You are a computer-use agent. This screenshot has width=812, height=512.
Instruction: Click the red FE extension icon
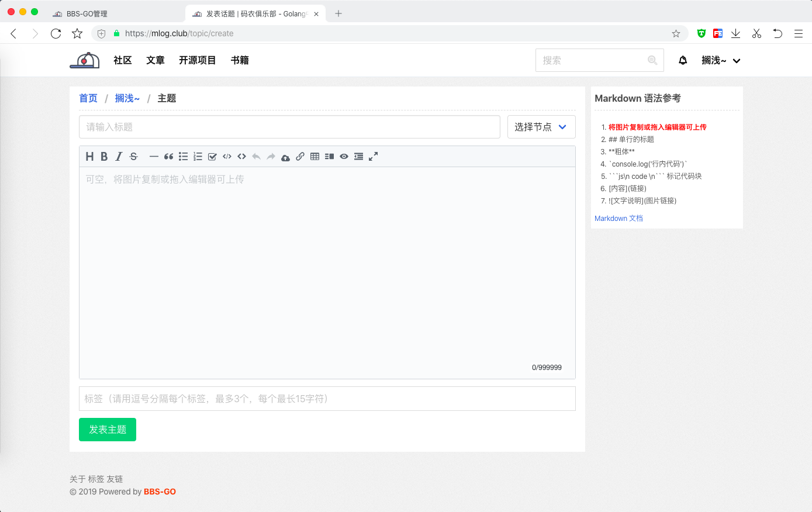click(x=718, y=33)
